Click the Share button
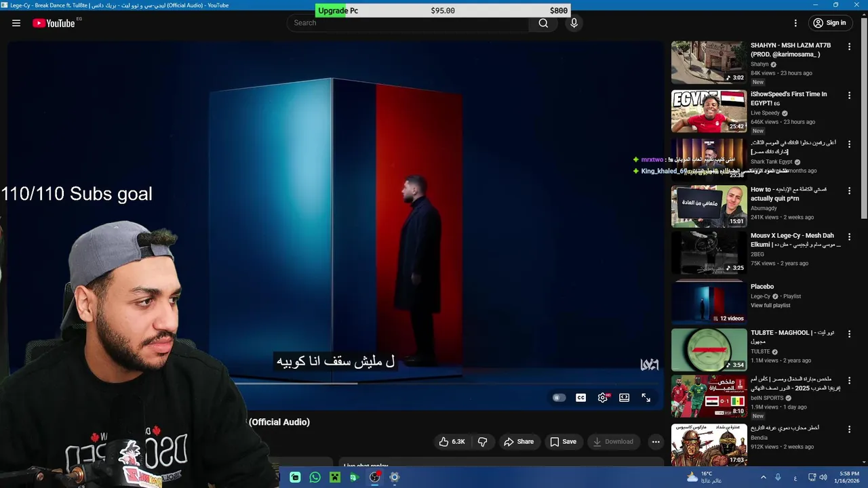 tap(519, 442)
